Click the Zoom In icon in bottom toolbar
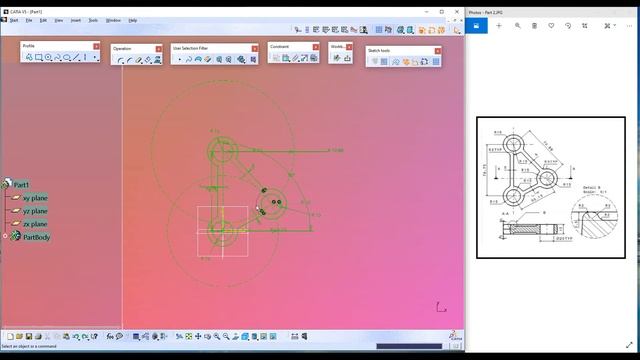This screenshot has height=360, width=640. pos(217,337)
